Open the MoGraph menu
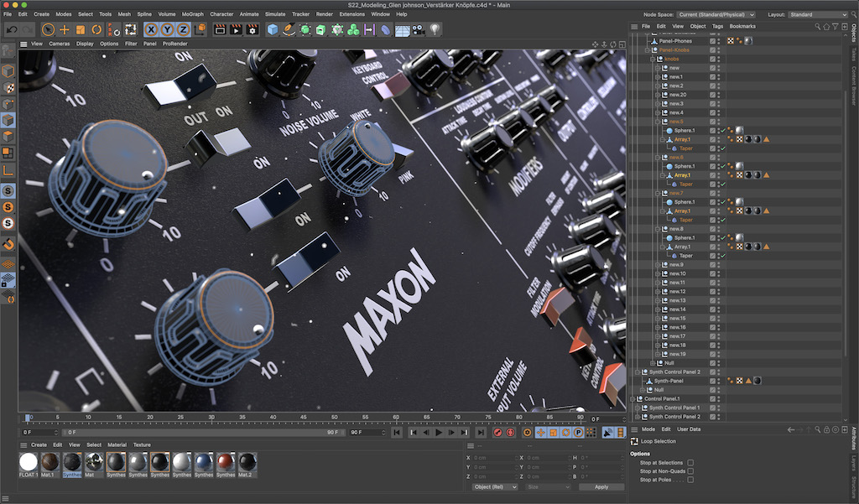Screen dimensions: 859x504 192,14
